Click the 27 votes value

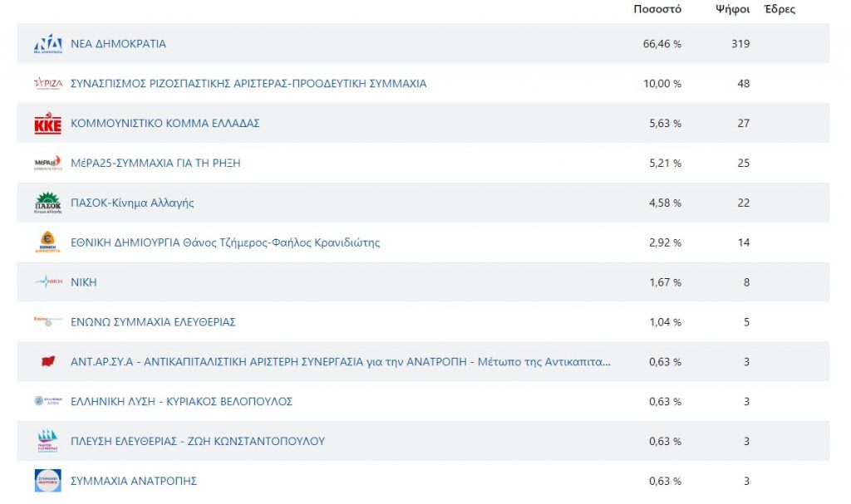[744, 123]
